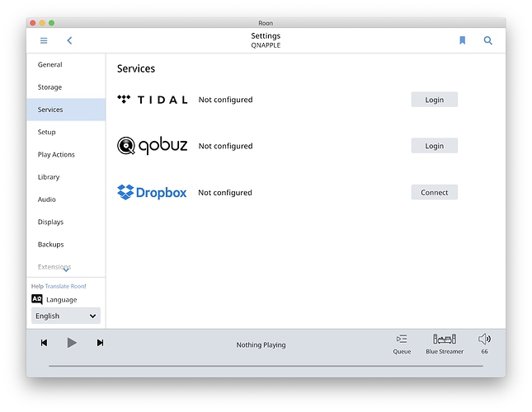Select the Extensions settings tab
Image resolution: width=532 pixels, height=412 pixels.
pyautogui.click(x=66, y=267)
